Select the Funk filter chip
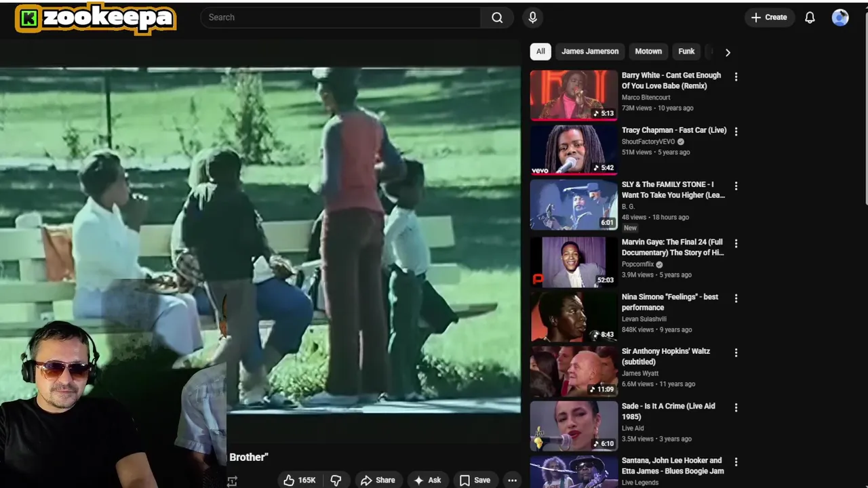The height and width of the screenshot is (488, 868). click(x=686, y=52)
